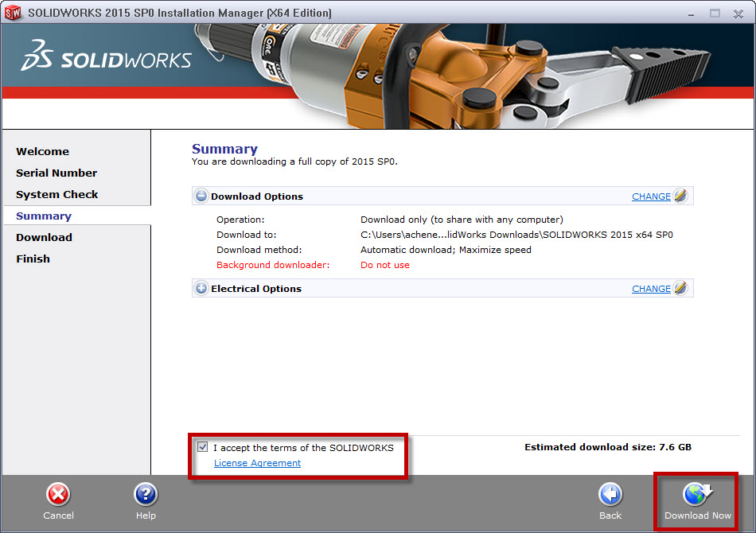Go to the Download step in sidebar
The image size is (756, 533).
(44, 238)
